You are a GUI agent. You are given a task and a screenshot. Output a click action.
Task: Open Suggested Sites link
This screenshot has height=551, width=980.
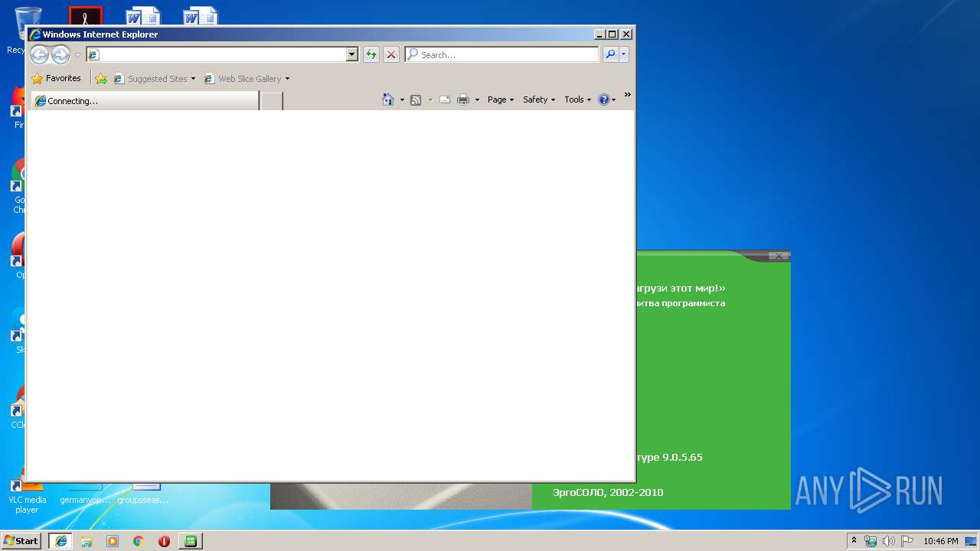[x=154, y=78]
